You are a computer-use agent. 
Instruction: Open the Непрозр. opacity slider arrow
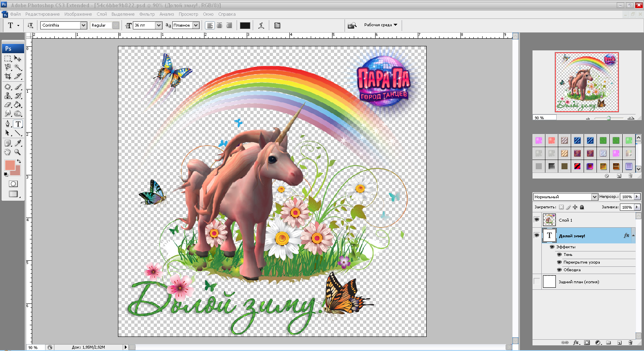coord(637,197)
